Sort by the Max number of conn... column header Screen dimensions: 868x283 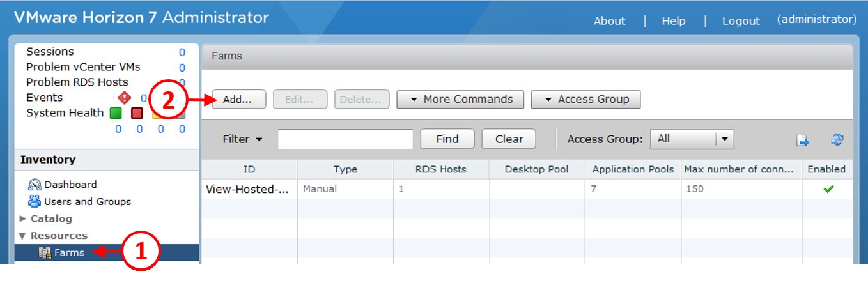pos(741,169)
